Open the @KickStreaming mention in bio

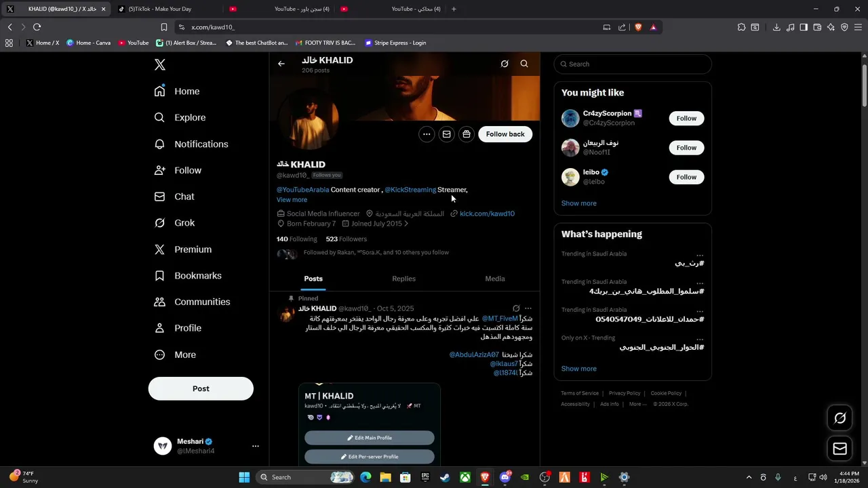[410, 190]
